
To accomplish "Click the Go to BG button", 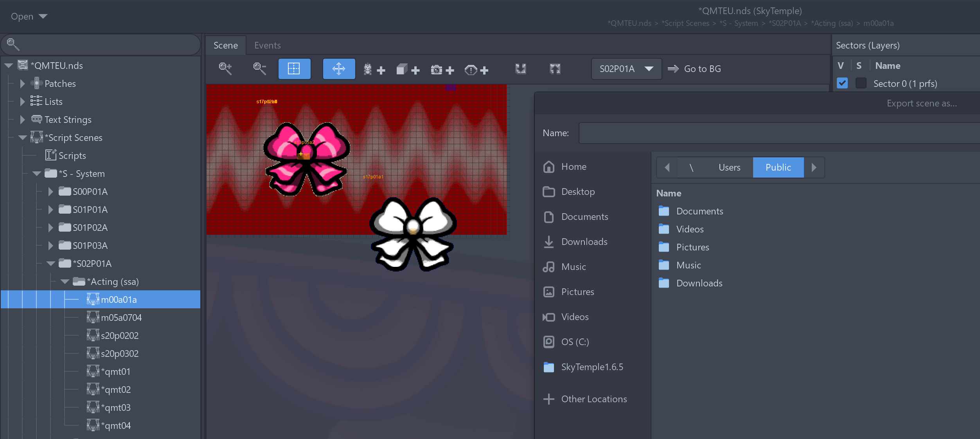I will [694, 69].
